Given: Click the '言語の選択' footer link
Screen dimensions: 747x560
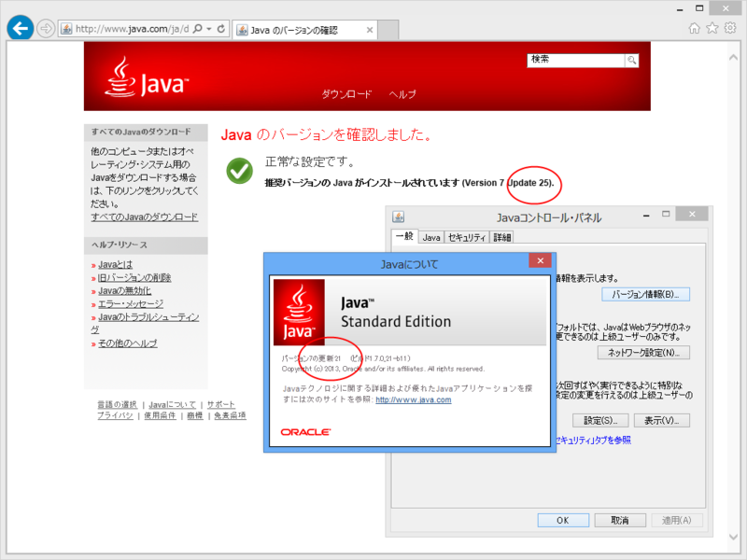Looking at the screenshot, I should click(x=118, y=404).
